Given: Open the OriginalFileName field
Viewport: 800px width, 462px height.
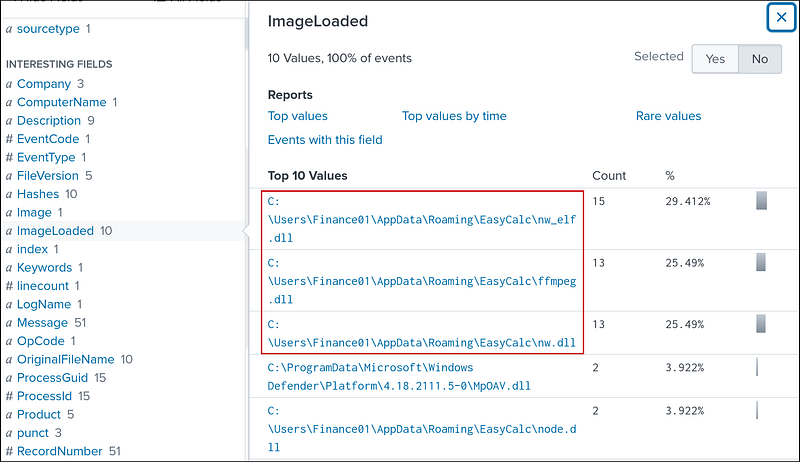Looking at the screenshot, I should click(67, 359).
